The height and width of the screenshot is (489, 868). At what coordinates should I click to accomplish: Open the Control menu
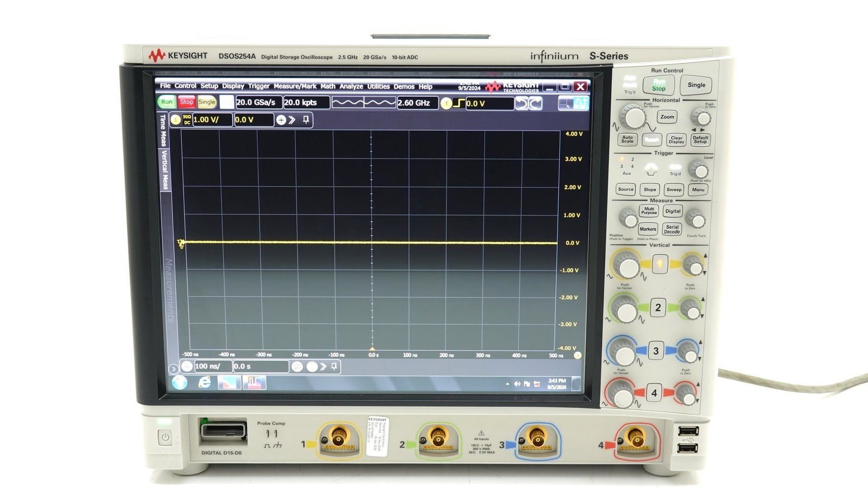click(x=186, y=86)
